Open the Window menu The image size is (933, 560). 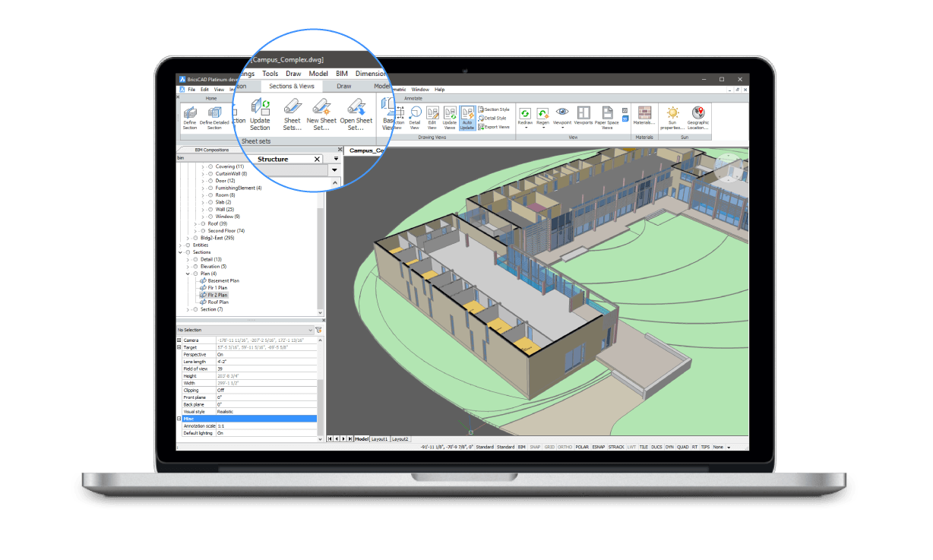pos(420,90)
